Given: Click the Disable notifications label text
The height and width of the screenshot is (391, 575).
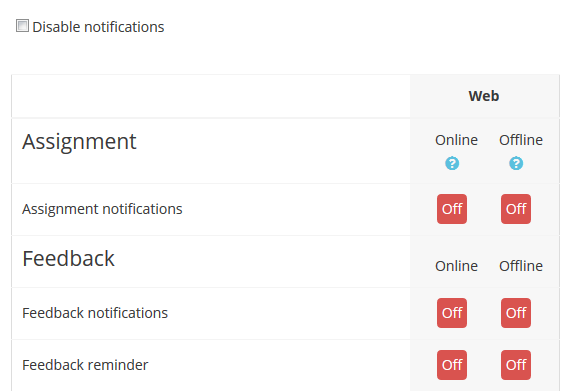Looking at the screenshot, I should pyautogui.click(x=98, y=27).
